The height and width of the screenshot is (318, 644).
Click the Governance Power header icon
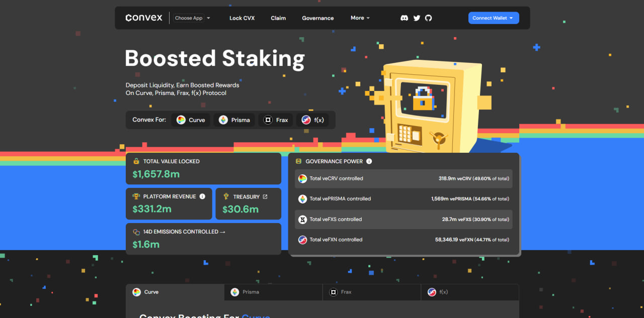(299, 161)
